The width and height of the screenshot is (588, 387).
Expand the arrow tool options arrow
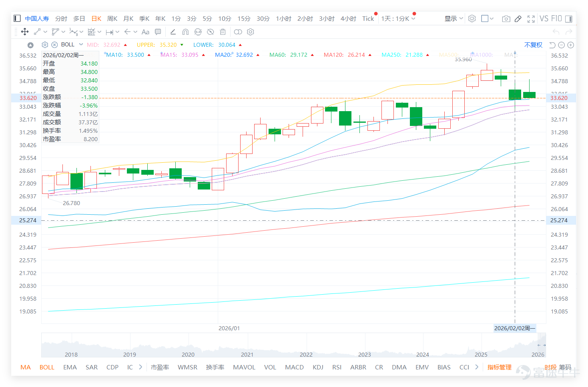[x=135, y=32]
